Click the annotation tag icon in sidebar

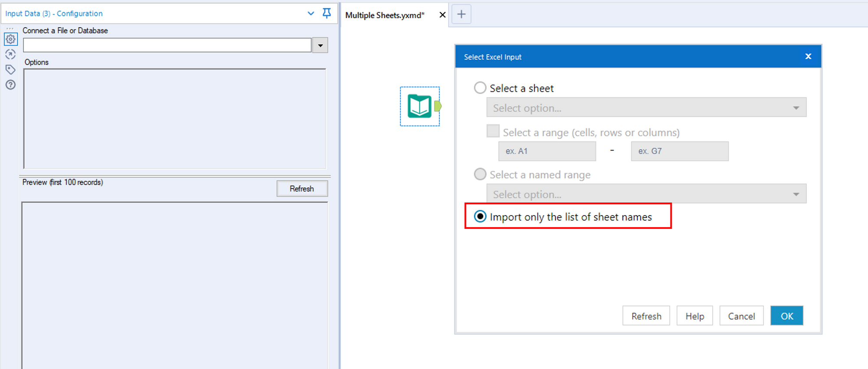(x=10, y=69)
